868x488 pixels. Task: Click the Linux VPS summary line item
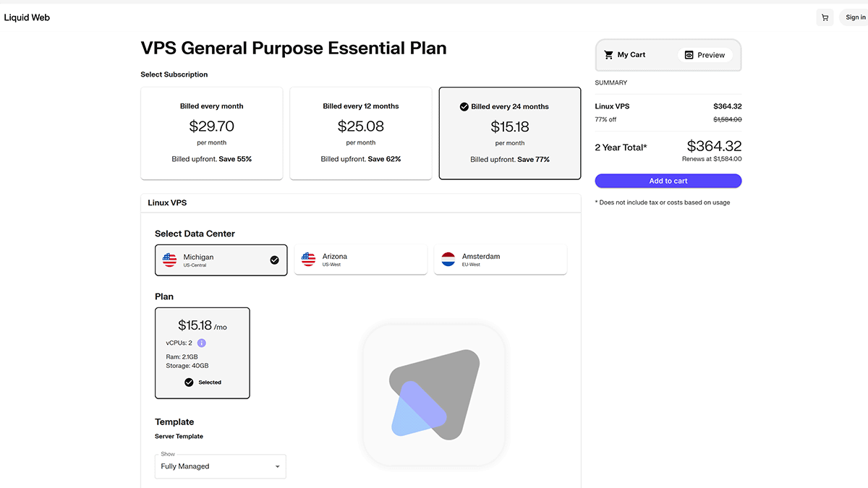pyautogui.click(x=668, y=106)
